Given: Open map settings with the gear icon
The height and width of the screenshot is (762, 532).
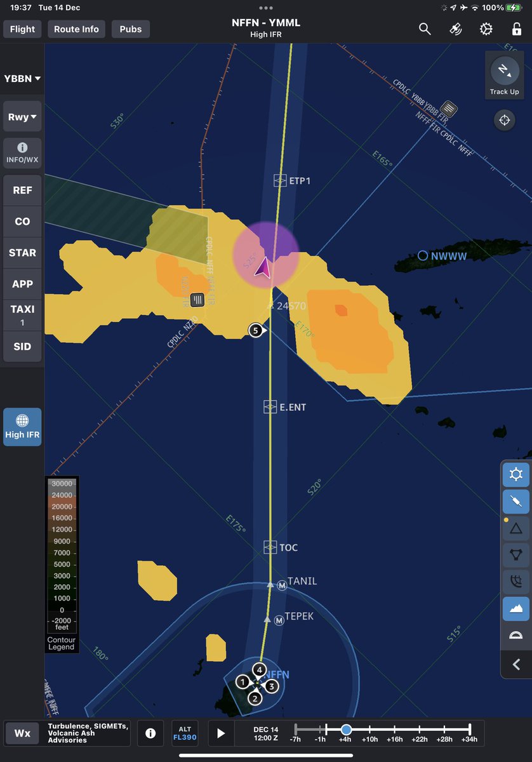Looking at the screenshot, I should pos(515,474).
